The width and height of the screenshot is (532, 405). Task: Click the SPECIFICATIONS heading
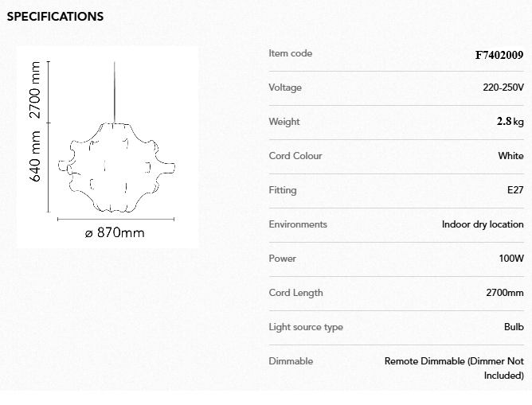pos(55,17)
